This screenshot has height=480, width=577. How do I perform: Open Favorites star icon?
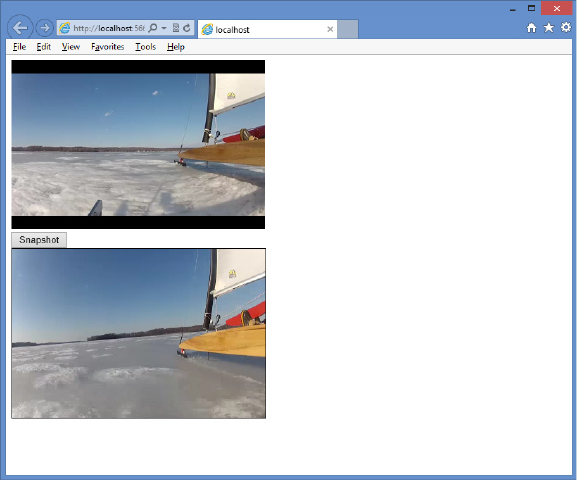549,28
